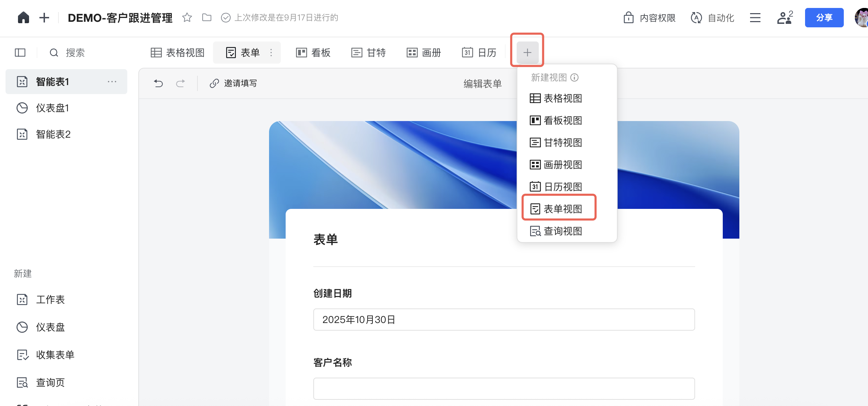This screenshot has height=406, width=868.
Task: Open the collaborators icon
Action: click(785, 18)
